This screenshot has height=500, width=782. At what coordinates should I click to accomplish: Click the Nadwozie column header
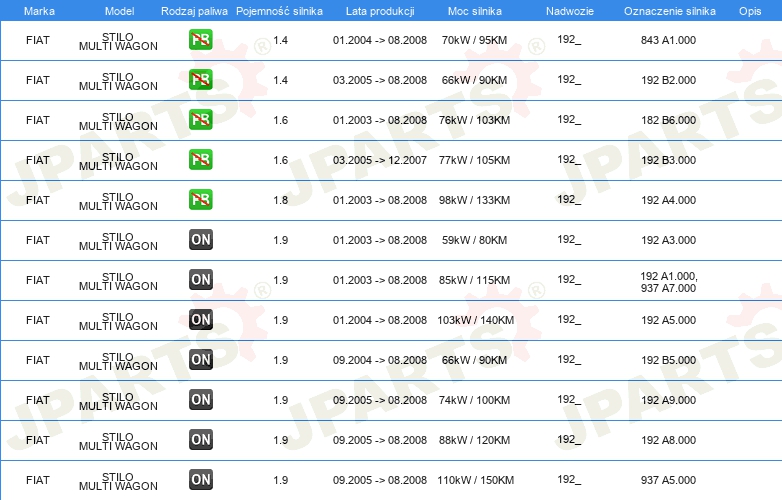point(570,11)
